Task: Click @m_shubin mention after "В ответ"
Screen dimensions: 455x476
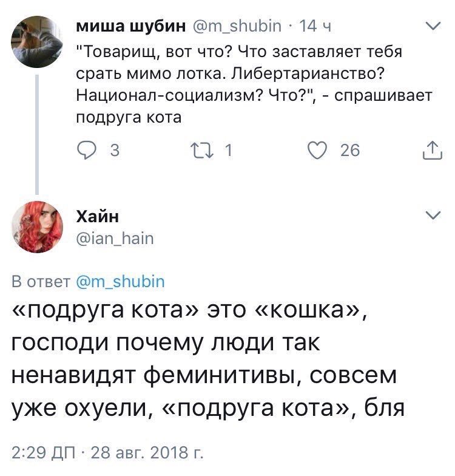Action: click(x=121, y=282)
